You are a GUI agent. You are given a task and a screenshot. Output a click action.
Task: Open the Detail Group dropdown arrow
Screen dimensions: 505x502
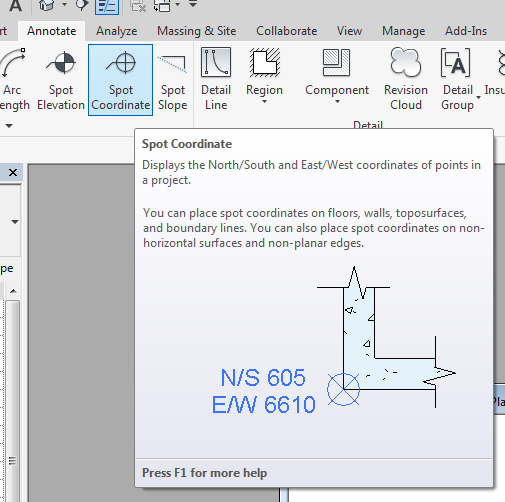479,97
